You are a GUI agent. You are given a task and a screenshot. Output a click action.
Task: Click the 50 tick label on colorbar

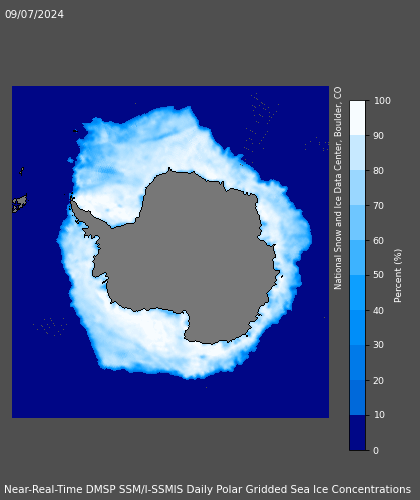point(379,275)
